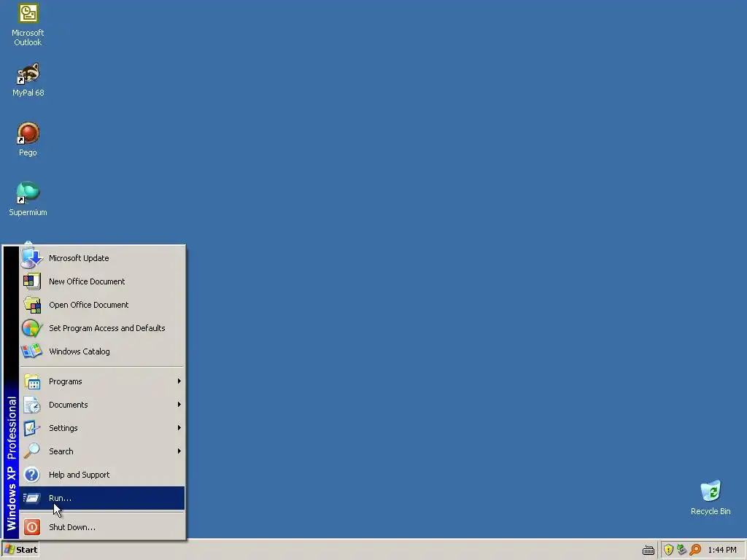Open the yellow security shield tray icon

click(668, 550)
